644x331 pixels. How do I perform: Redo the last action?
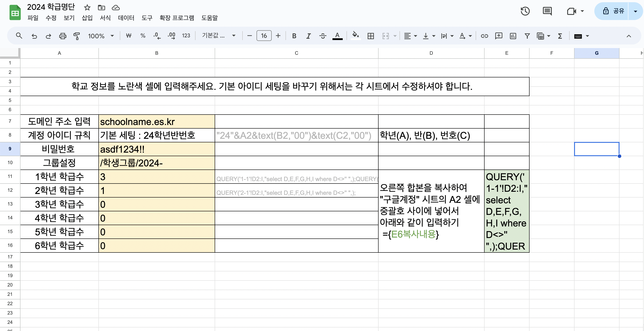coord(48,36)
